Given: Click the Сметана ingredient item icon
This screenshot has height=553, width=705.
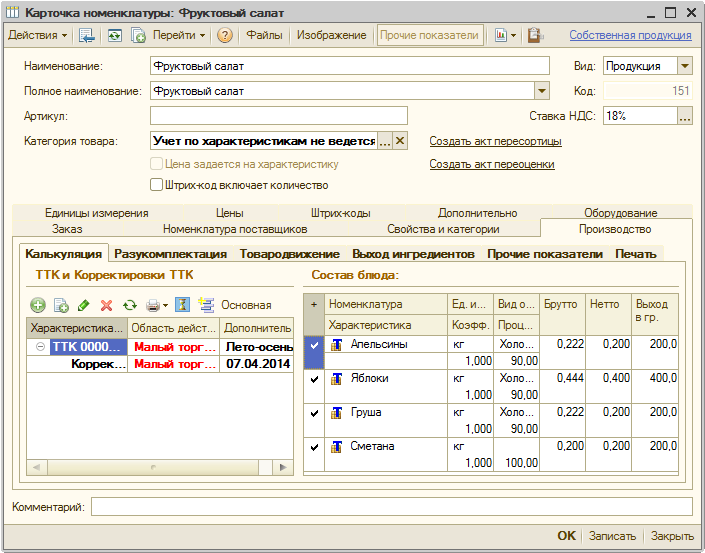Looking at the screenshot, I should point(336,447).
